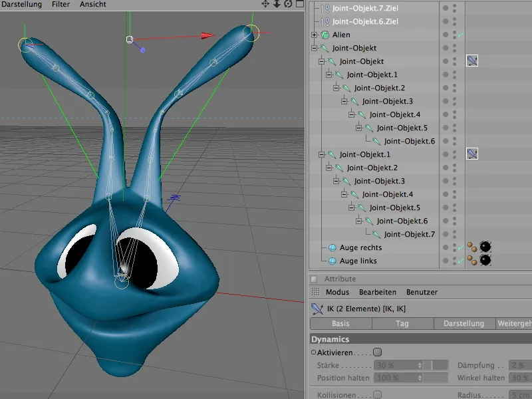Click the viewport toggle-view square icon
This screenshot has height=399, width=532.
point(300,4)
